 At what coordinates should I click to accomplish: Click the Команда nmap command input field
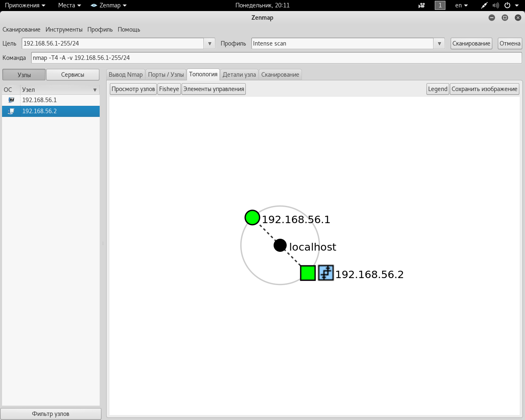(x=276, y=58)
